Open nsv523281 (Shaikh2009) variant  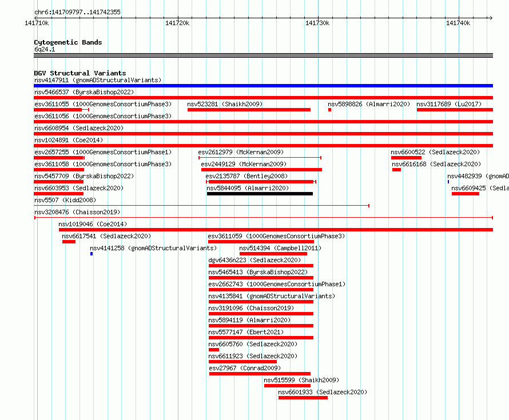pyautogui.click(x=225, y=104)
